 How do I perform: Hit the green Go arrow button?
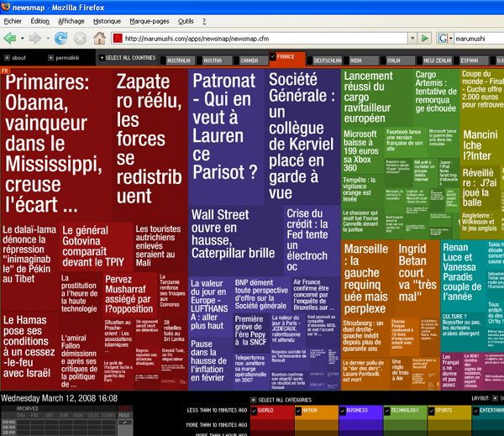tap(424, 39)
